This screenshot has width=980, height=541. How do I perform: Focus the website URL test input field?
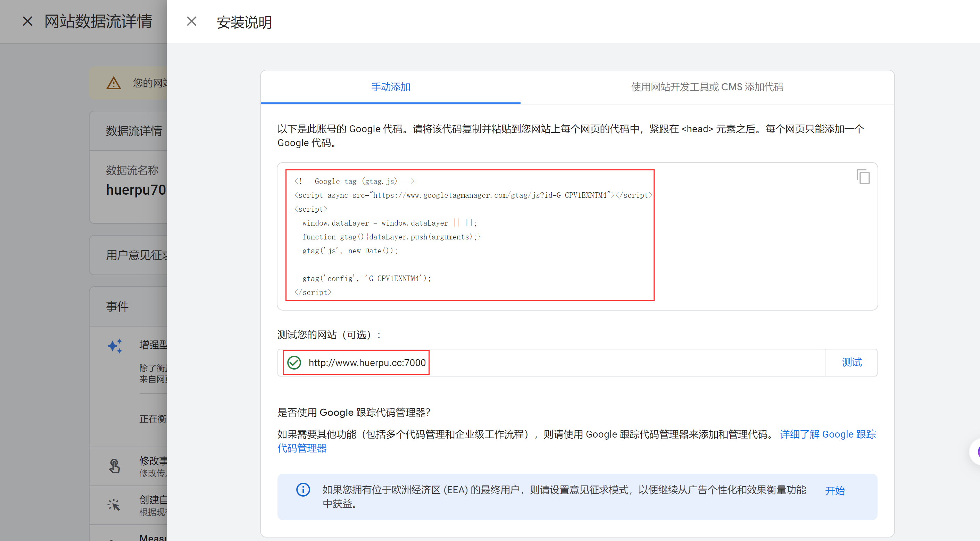[x=551, y=362]
